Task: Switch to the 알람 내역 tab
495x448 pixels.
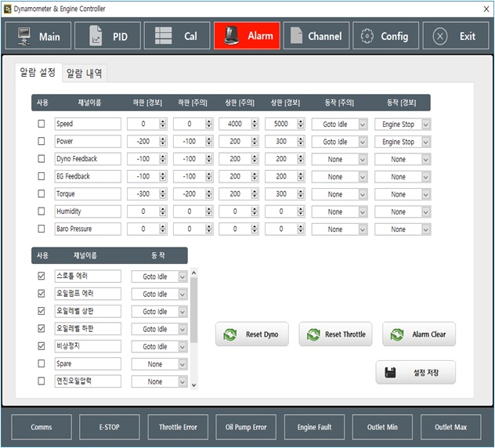Action: [85, 74]
